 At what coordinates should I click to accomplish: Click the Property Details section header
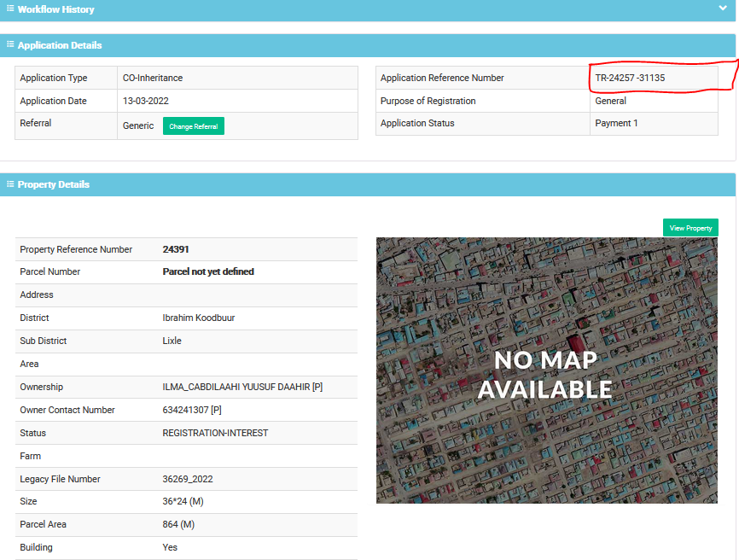368,184
